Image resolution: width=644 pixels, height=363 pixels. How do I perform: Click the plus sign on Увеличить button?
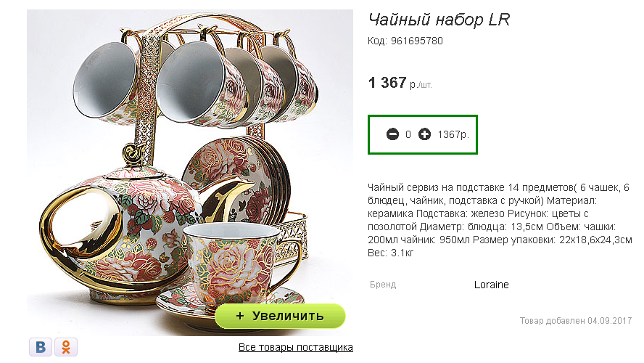click(x=240, y=316)
